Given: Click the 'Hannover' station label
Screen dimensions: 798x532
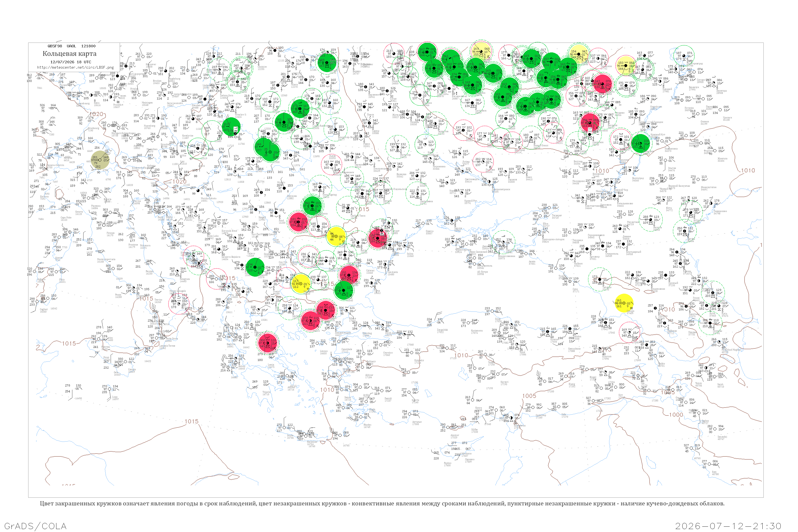Looking at the screenshot, I should tap(151, 65).
